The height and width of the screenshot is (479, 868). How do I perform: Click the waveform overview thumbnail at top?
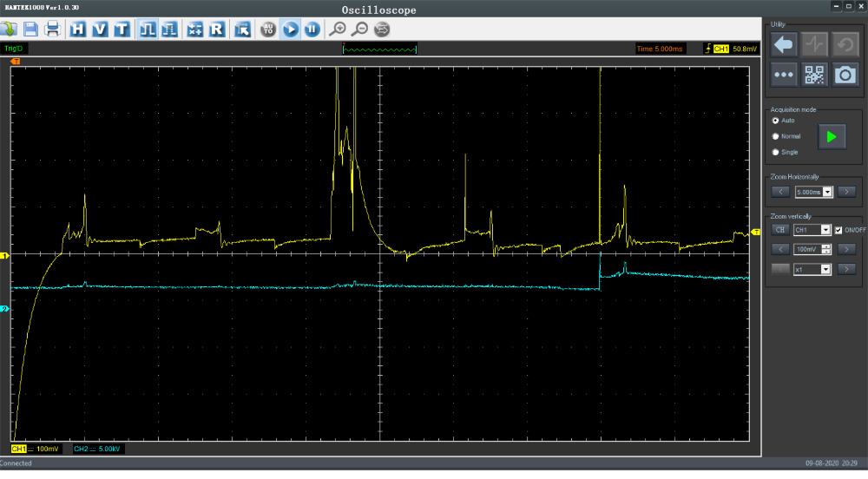click(x=380, y=49)
